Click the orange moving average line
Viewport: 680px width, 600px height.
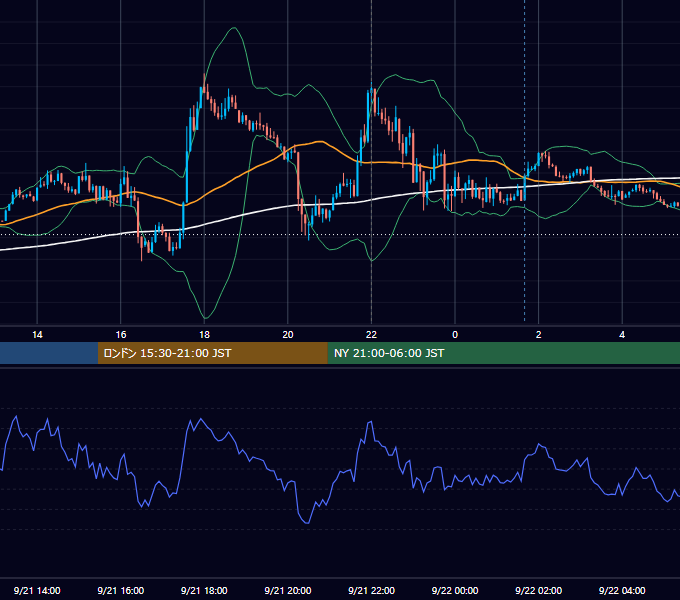pyautogui.click(x=321, y=142)
